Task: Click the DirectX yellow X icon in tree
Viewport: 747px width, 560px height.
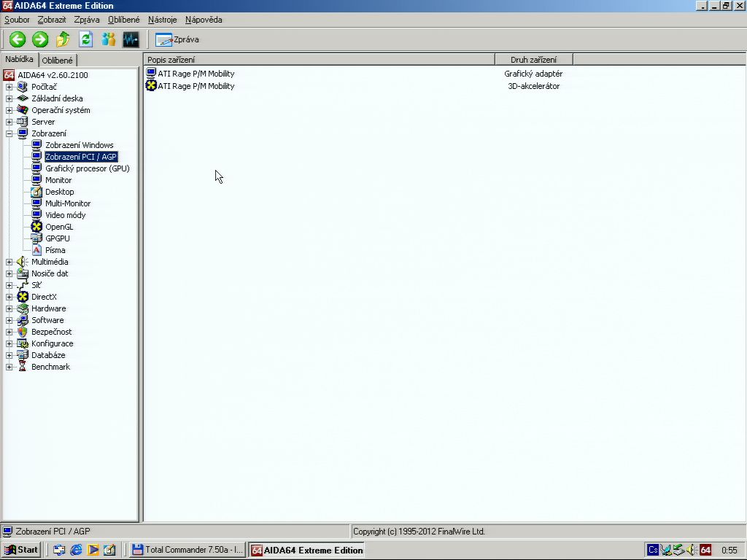Action: (x=23, y=297)
